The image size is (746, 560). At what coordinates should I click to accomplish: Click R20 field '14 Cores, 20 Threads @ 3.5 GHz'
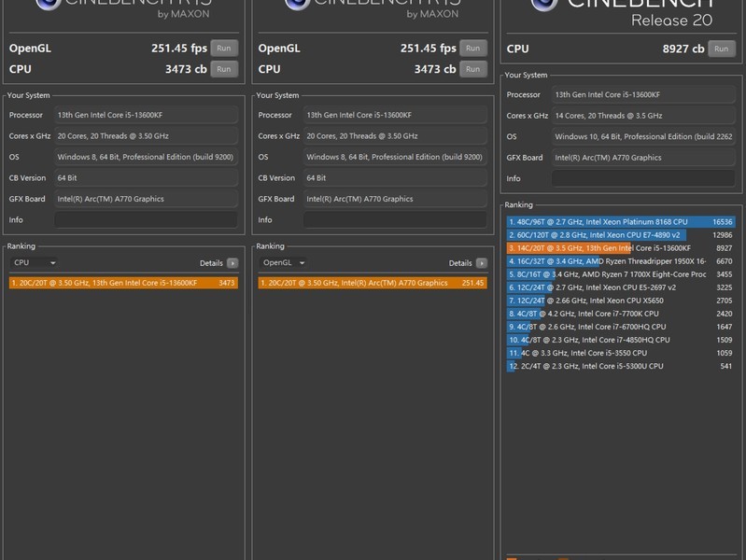643,116
